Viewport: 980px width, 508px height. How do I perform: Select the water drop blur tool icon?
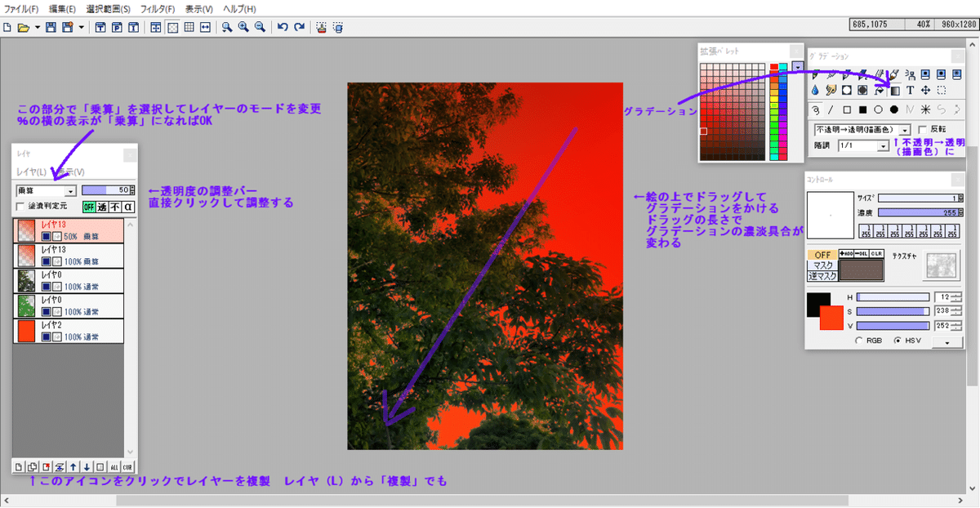pos(815,90)
